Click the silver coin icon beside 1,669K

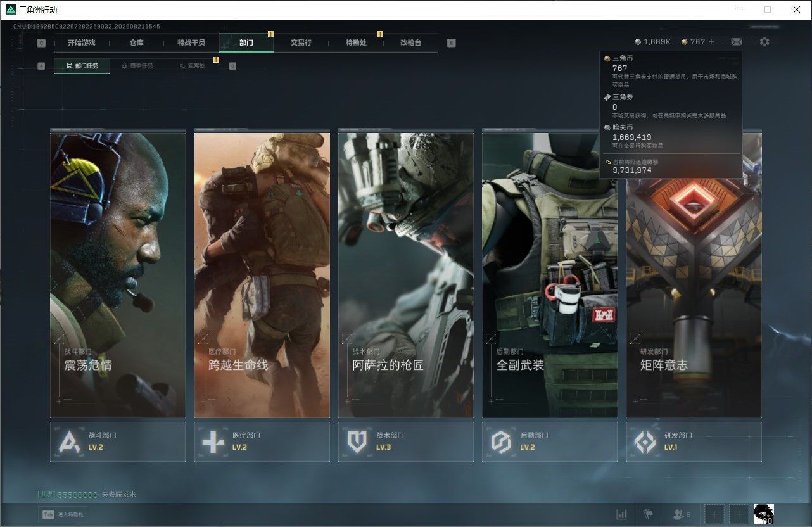[638, 42]
